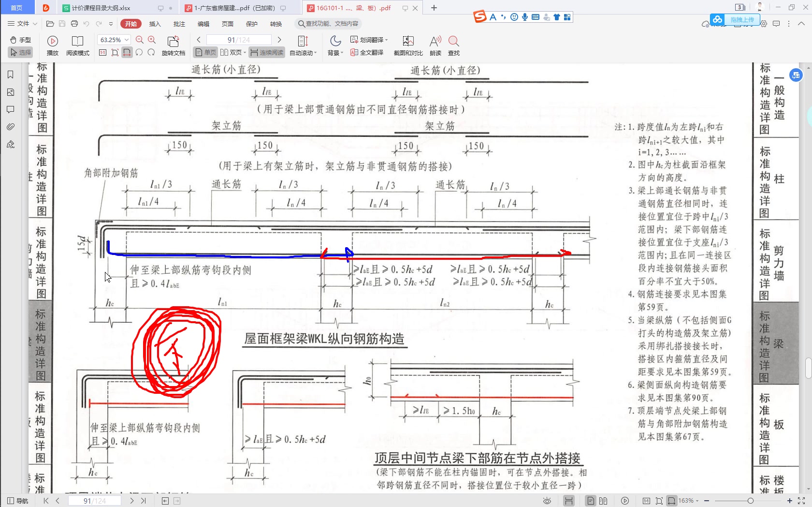The height and width of the screenshot is (507, 812).
Task: Jump to last page in status bar
Action: 144,501
